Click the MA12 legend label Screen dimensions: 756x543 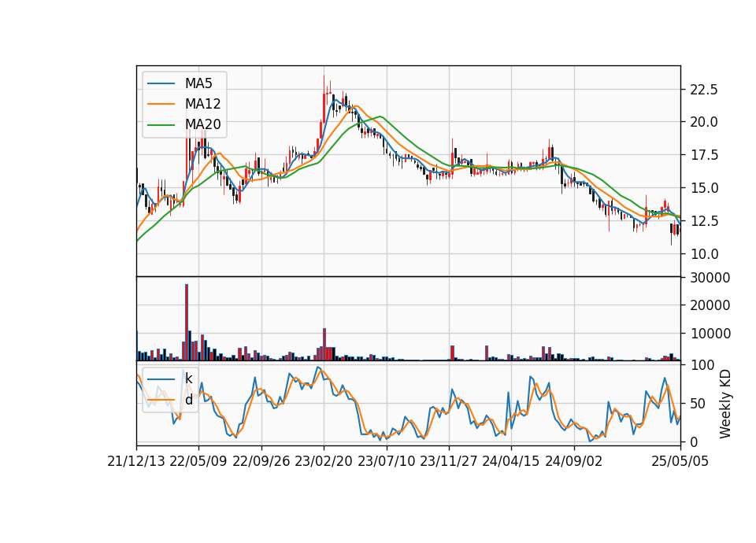(202, 104)
